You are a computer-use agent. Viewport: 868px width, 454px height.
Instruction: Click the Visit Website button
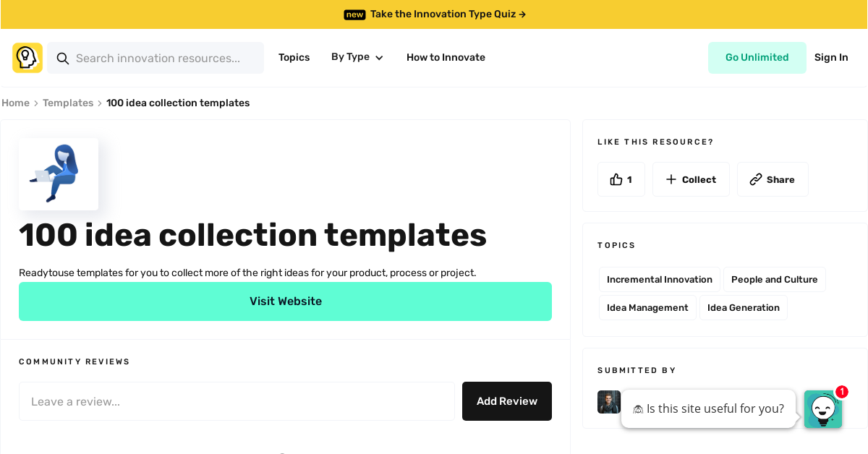click(285, 301)
